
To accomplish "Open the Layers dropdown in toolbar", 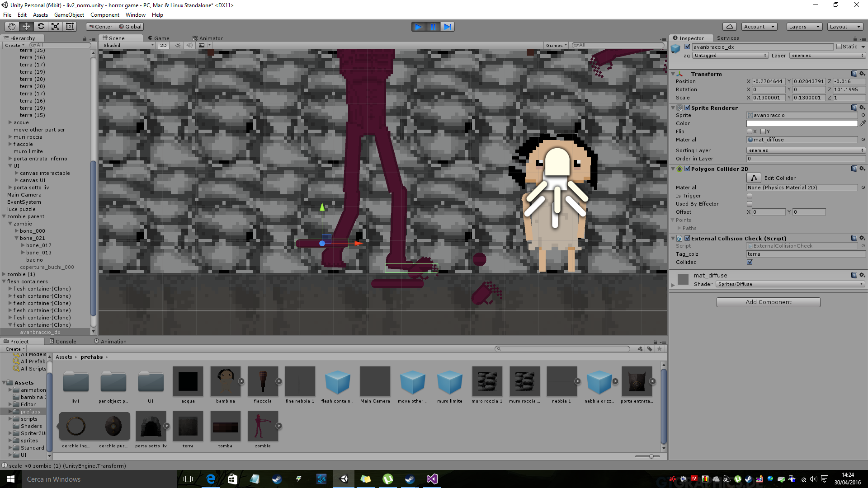I will click(804, 27).
